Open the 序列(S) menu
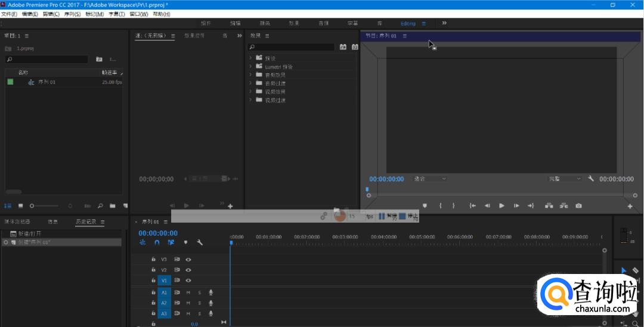Viewport: 644px width, 327px height. coord(70,14)
